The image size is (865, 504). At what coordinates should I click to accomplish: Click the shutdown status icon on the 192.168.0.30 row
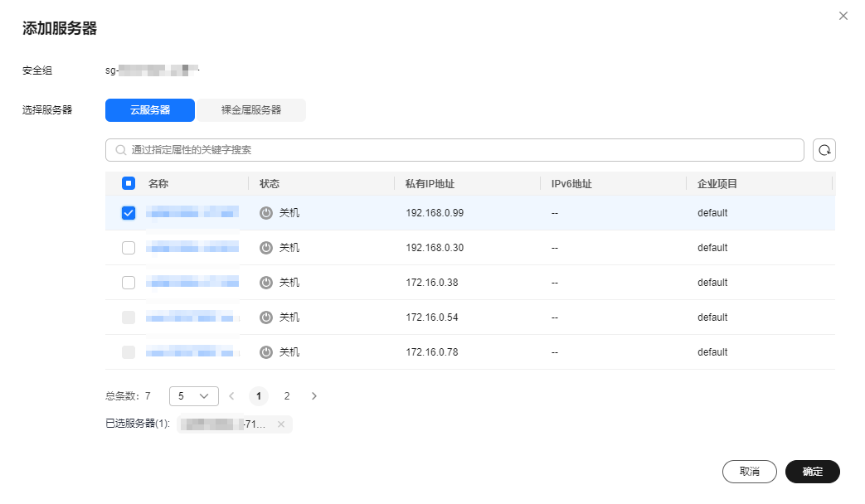266,247
